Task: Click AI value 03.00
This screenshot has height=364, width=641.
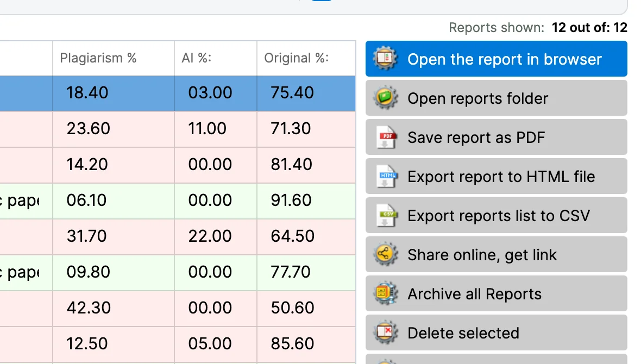Action: pos(210,93)
